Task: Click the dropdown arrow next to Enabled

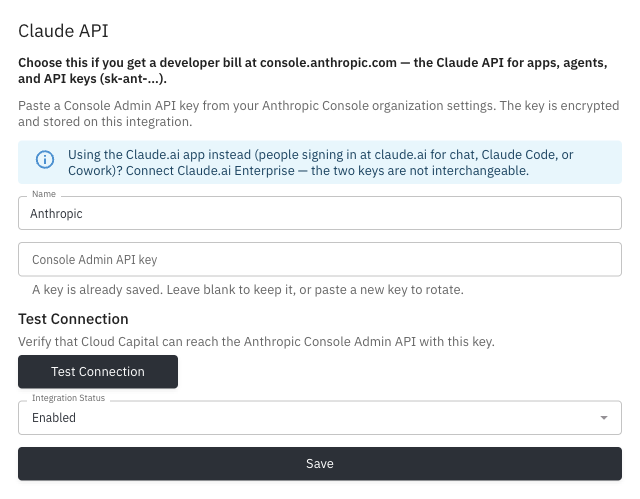Action: 604,418
